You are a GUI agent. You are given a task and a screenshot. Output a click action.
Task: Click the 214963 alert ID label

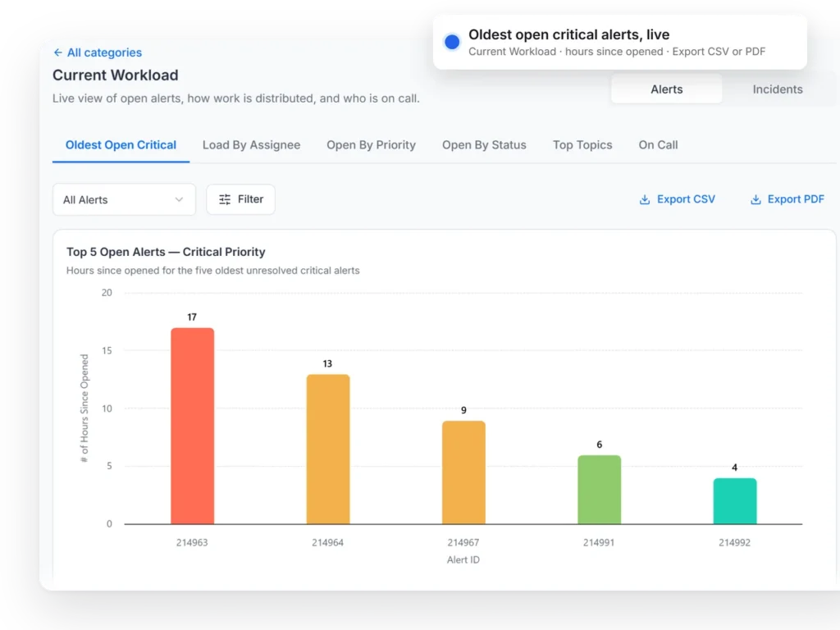192,543
